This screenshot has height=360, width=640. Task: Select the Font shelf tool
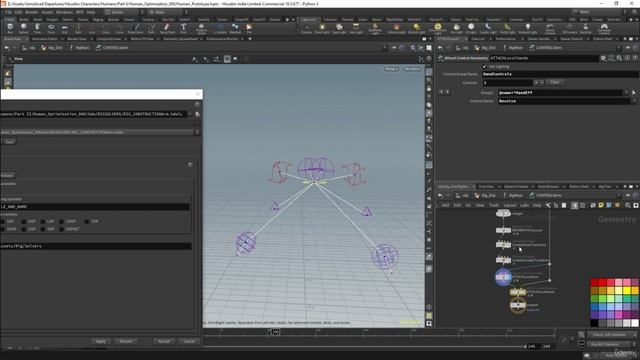click(183, 28)
